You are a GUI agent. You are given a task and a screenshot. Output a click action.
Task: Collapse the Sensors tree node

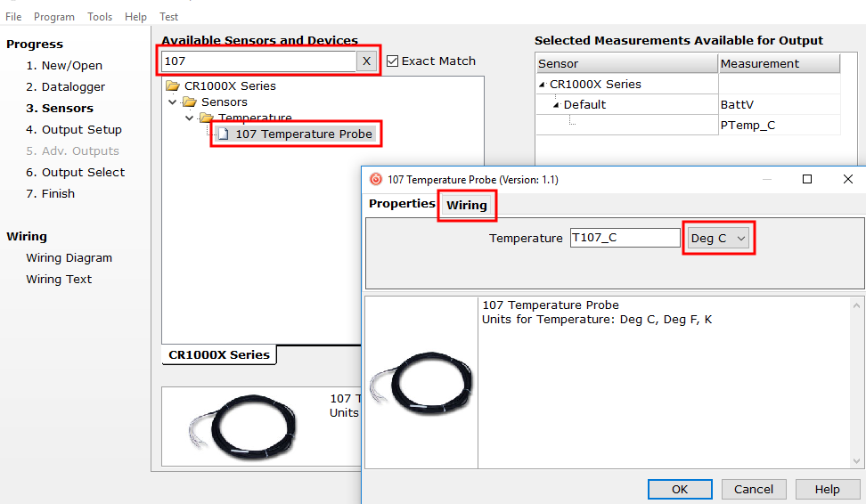click(x=173, y=102)
